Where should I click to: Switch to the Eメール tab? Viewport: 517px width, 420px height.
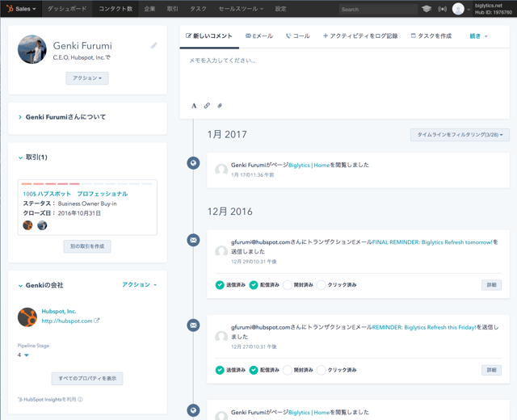coord(259,36)
